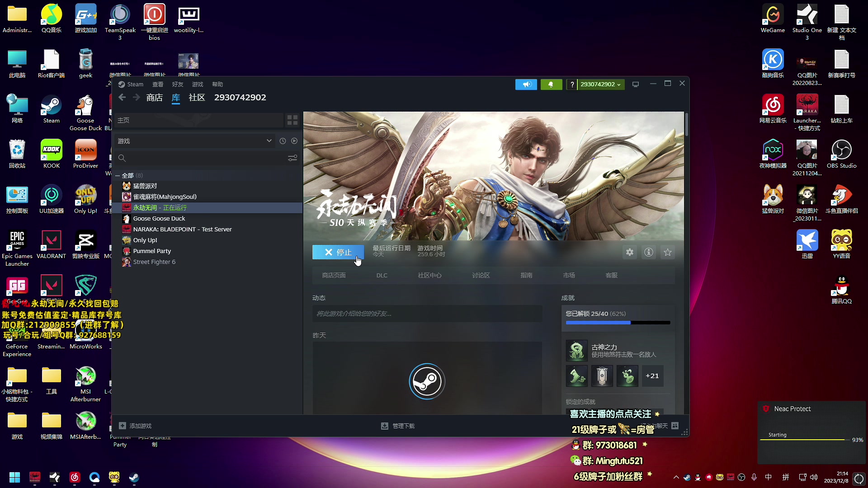Viewport: 868px width, 488px height.
Task: Switch to the 社区 tab
Action: tap(197, 98)
